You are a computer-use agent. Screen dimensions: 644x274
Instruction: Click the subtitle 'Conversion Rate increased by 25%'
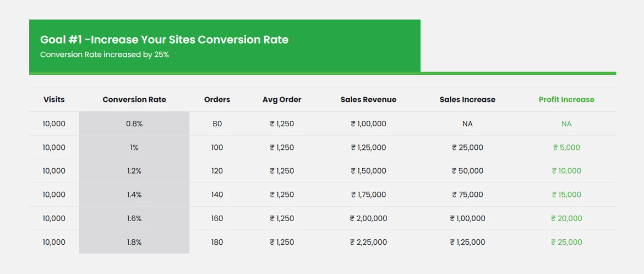point(105,55)
